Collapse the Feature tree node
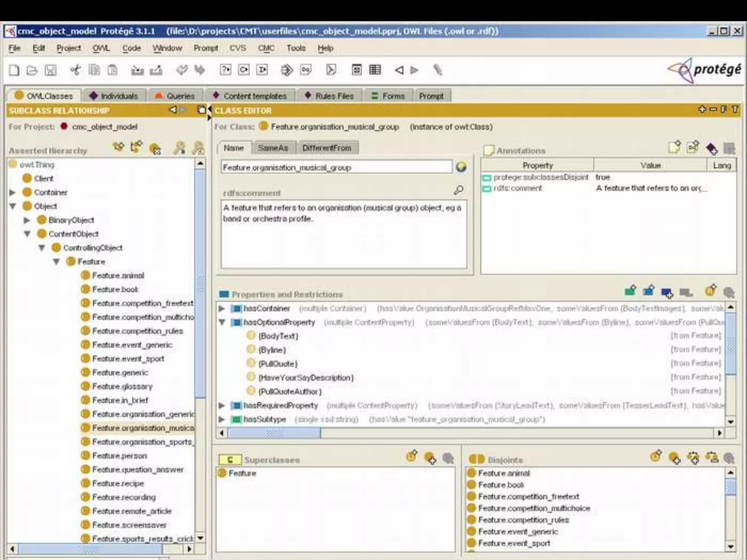The image size is (747, 560). pyautogui.click(x=56, y=261)
